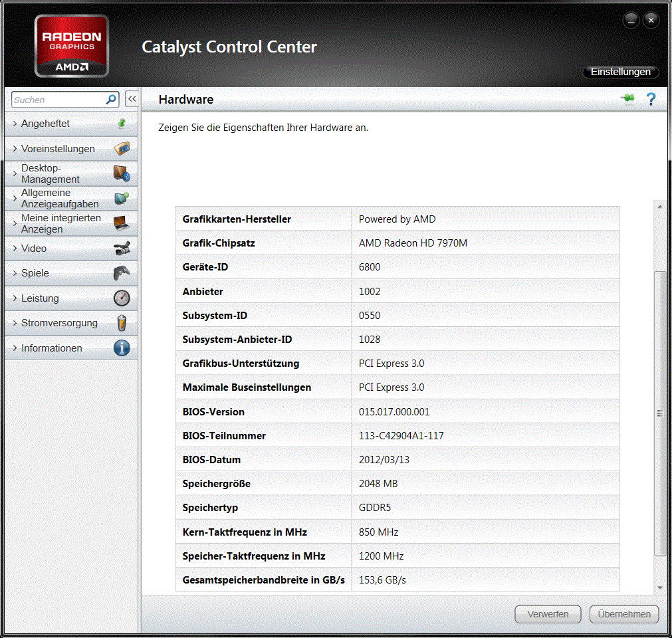Viewport: 672px width, 638px height.
Task: Click the 'Grafik-Chipsatz' row label
Action: 219,243
